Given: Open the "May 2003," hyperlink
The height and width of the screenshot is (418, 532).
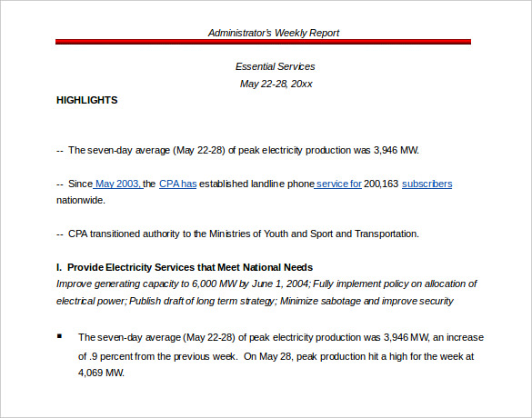Looking at the screenshot, I should tap(118, 184).
